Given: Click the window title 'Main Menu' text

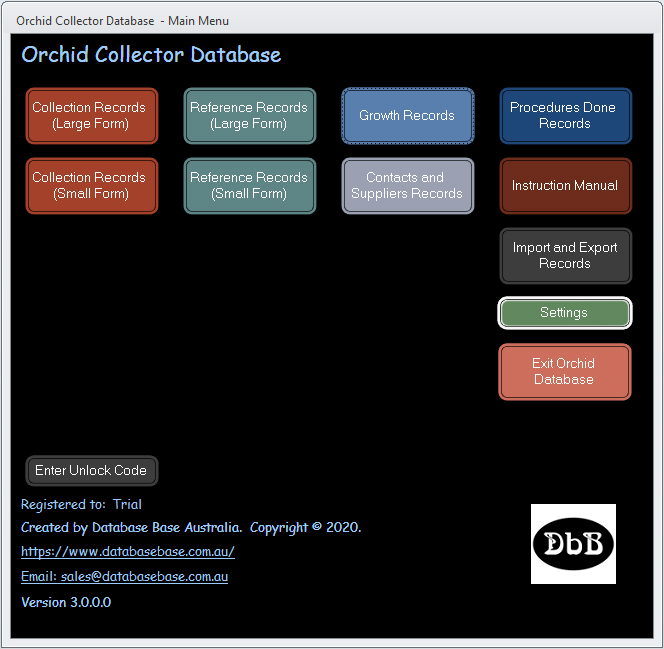Looking at the screenshot, I should coord(198,21).
